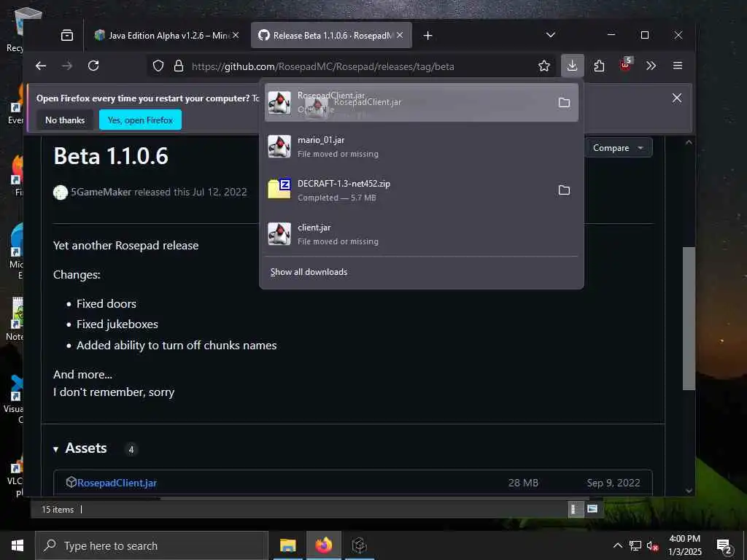Click the client.jar Java file icon

pyautogui.click(x=279, y=234)
